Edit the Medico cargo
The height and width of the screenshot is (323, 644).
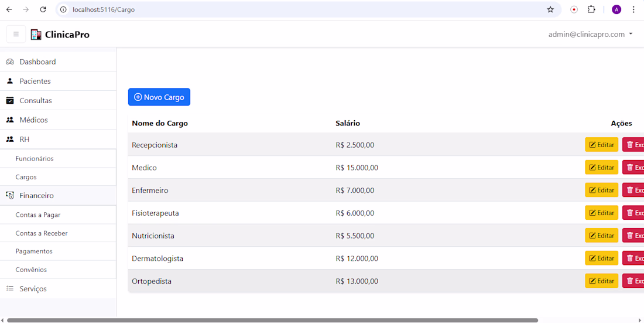tap(601, 168)
